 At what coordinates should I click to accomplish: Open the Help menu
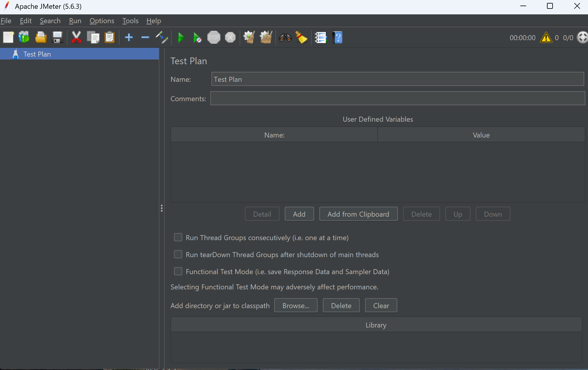154,21
